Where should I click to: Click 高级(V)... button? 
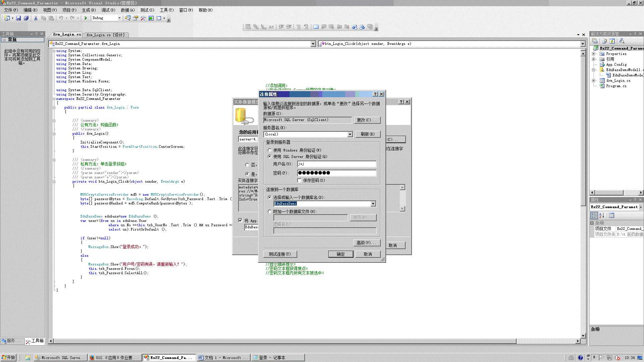[367, 243]
